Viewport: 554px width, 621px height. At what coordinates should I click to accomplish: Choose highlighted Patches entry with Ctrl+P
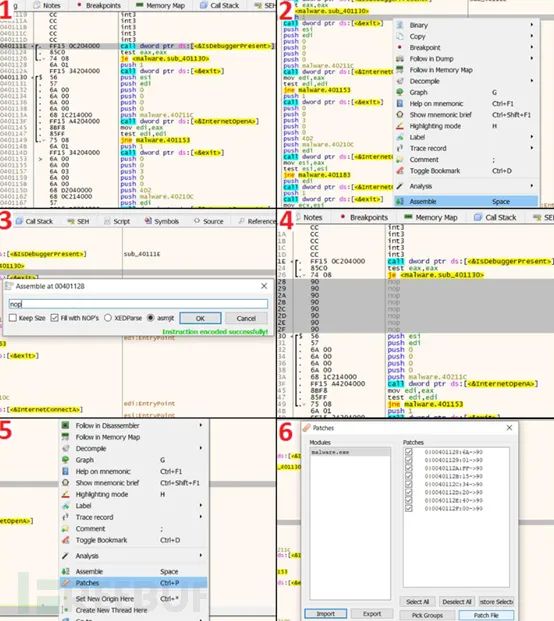click(133, 583)
